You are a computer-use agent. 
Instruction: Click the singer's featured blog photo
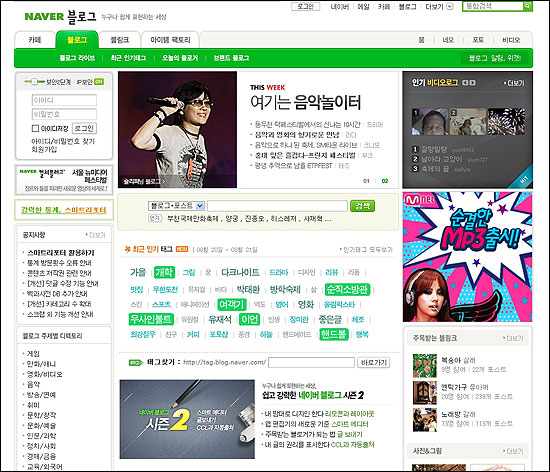tap(177, 129)
